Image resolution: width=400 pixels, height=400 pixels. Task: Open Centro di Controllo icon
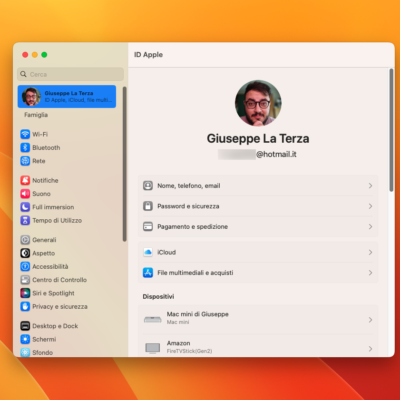[x=25, y=280]
